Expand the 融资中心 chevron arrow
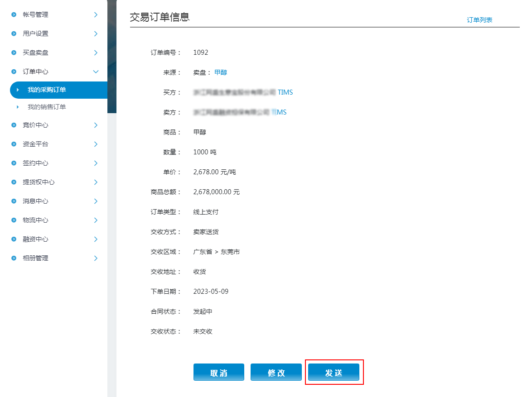Image resolution: width=532 pixels, height=397 pixels. coord(96,239)
